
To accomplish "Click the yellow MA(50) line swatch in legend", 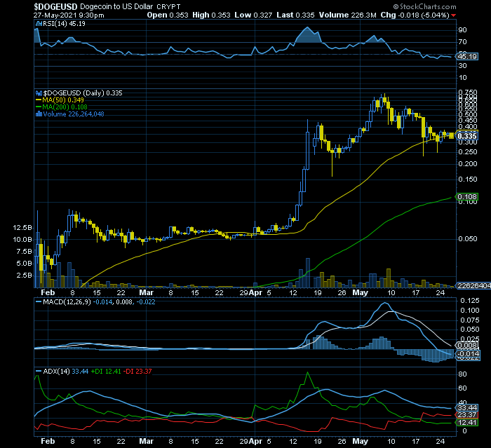I will click(x=39, y=100).
